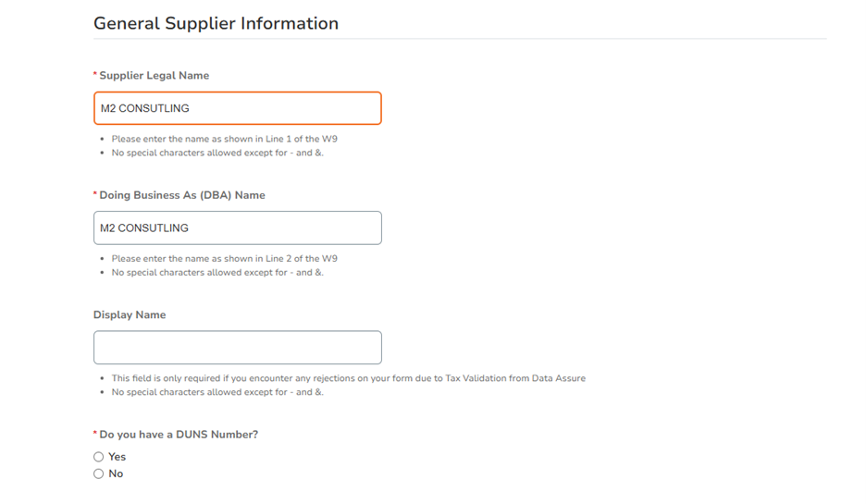Click the Tax Validation Data Assure hint
Screen dimensions: 866x504
(x=348, y=378)
